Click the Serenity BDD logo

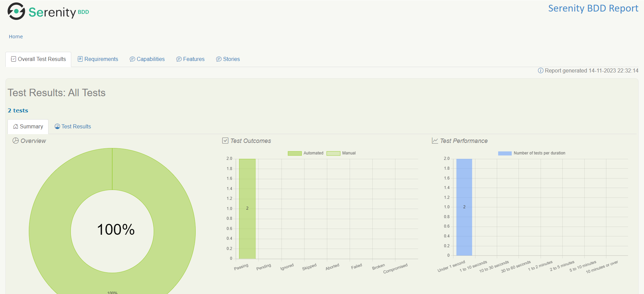point(48,12)
